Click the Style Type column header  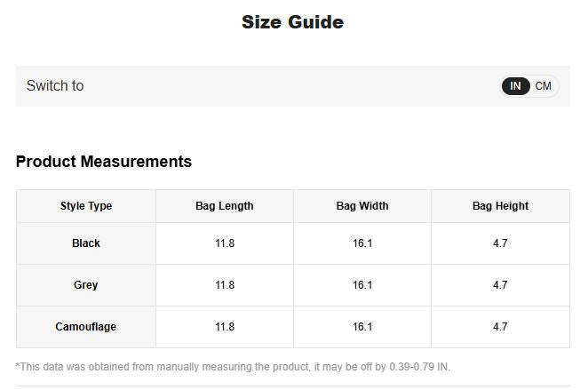[x=86, y=206]
